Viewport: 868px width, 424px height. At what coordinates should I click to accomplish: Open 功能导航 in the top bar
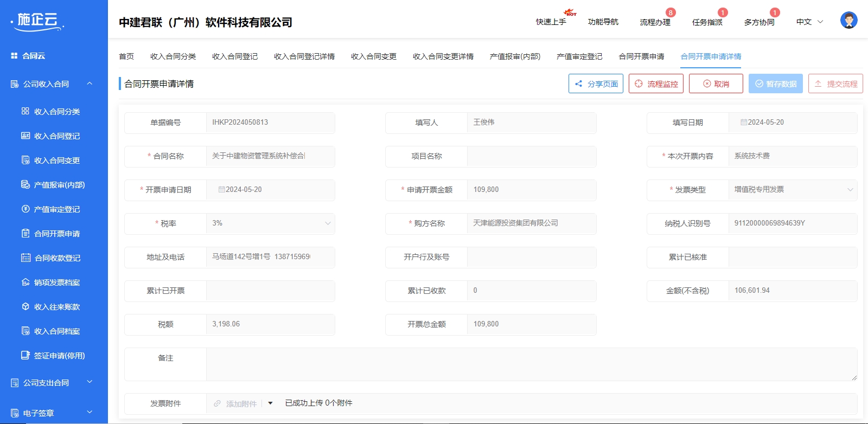603,22
